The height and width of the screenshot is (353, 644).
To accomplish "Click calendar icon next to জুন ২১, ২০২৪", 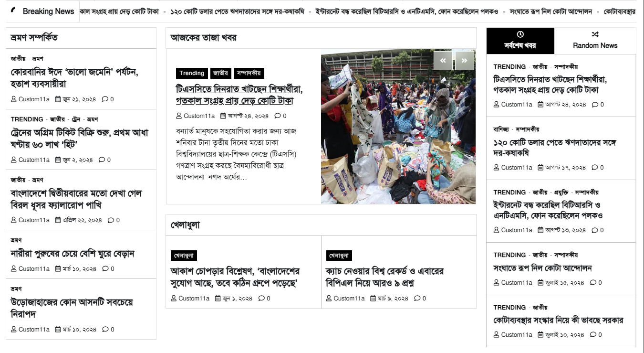I will pyautogui.click(x=58, y=99).
